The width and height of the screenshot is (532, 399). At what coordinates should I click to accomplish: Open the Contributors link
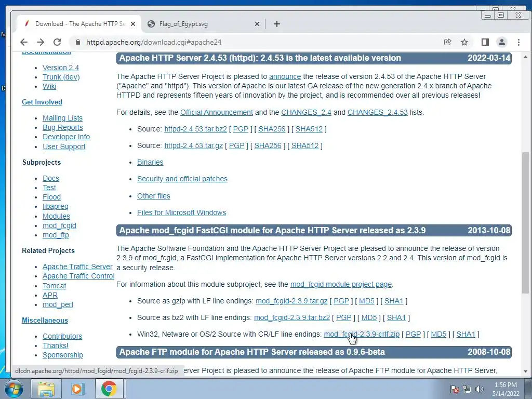coord(62,336)
